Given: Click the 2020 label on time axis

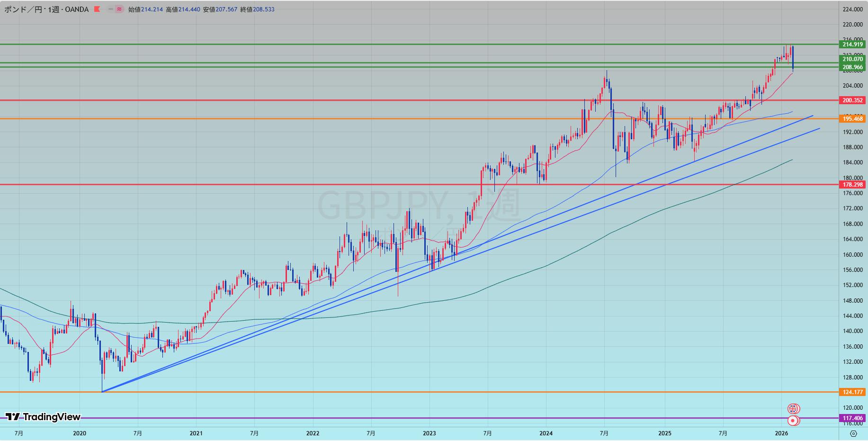Looking at the screenshot, I should tap(80, 433).
